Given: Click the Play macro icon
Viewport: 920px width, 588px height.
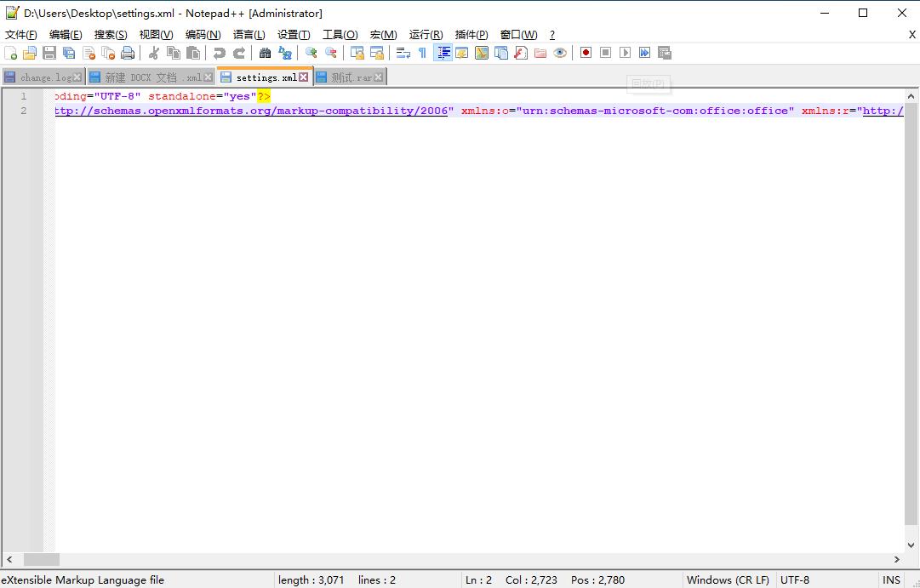Looking at the screenshot, I should click(625, 53).
